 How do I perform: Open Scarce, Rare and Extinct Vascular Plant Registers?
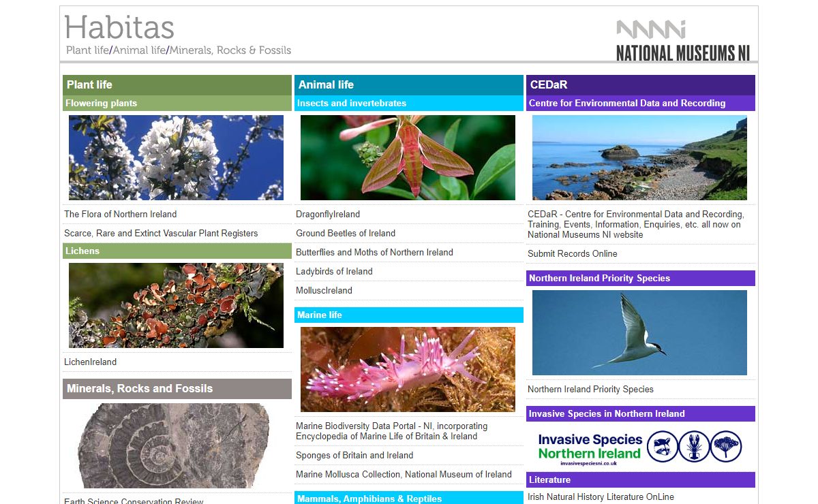click(x=161, y=233)
